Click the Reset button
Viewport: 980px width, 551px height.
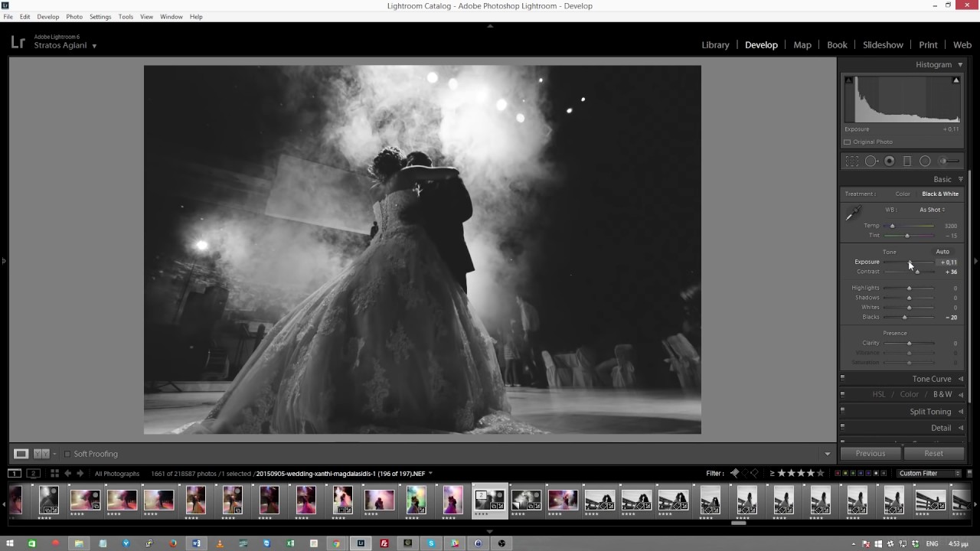pyautogui.click(x=933, y=454)
